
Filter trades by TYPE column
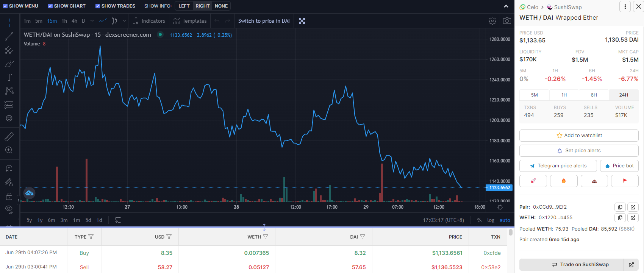coord(91,237)
